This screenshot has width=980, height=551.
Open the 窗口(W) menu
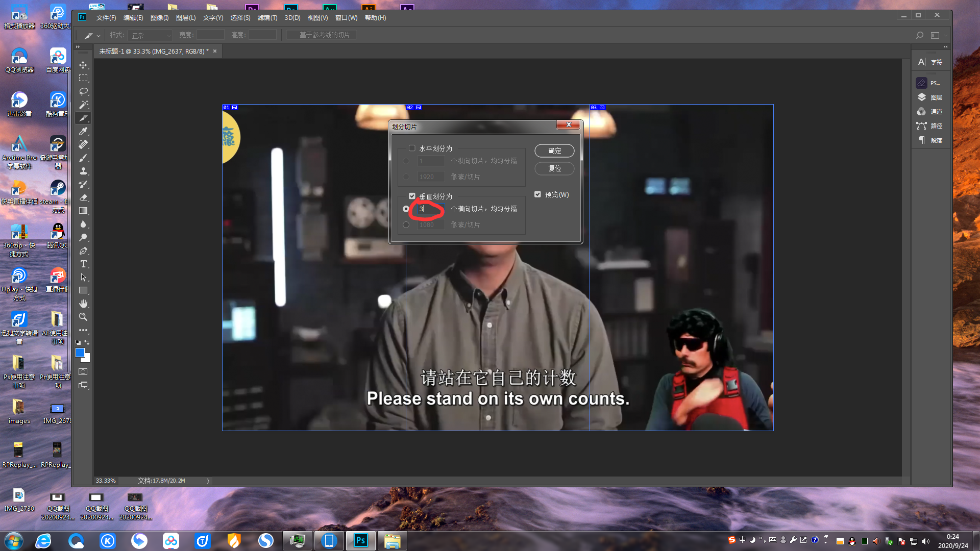pos(346,18)
